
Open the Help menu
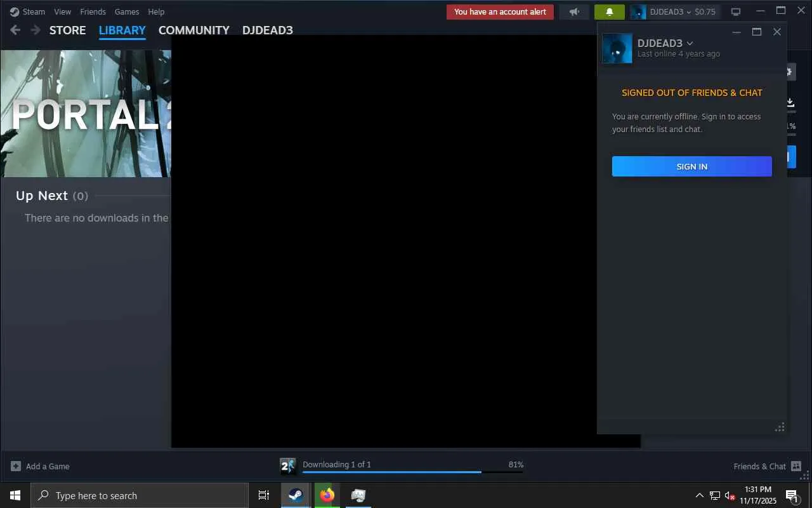156,11
